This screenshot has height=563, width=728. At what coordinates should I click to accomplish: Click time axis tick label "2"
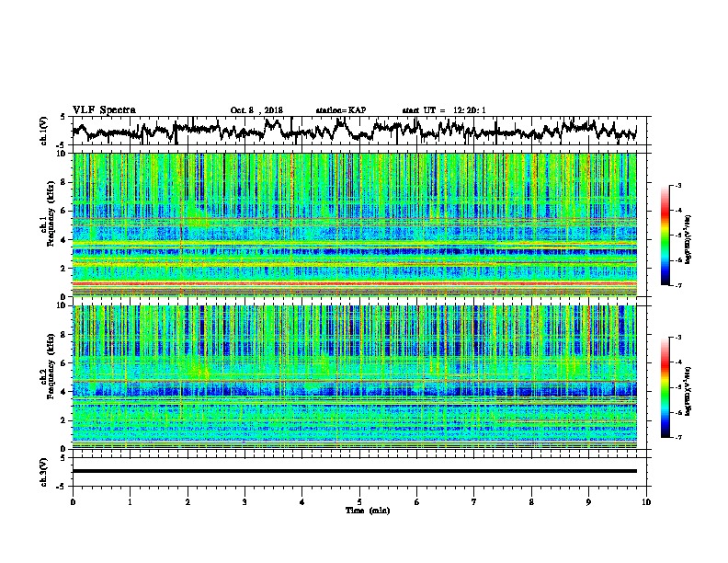(x=188, y=501)
